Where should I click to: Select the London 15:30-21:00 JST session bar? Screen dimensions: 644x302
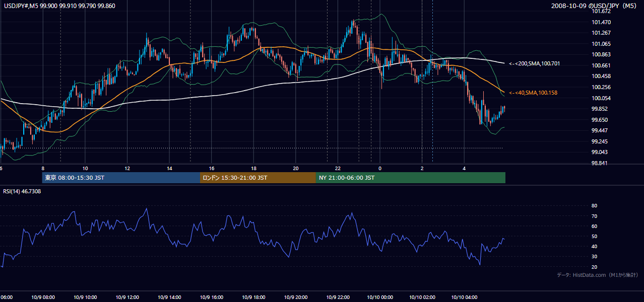(x=258, y=178)
